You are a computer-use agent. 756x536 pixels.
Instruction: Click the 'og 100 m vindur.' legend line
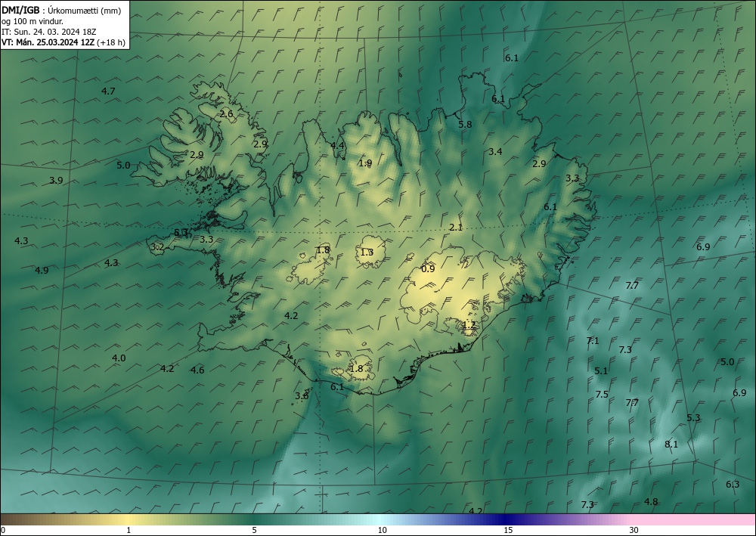(x=33, y=21)
